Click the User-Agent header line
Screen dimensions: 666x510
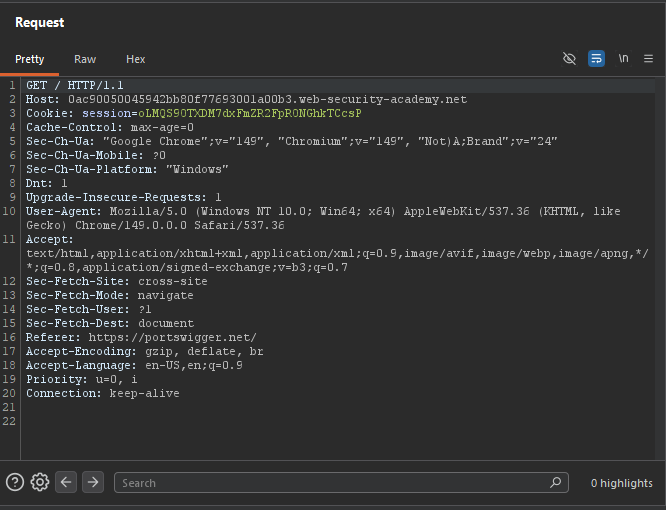323,218
